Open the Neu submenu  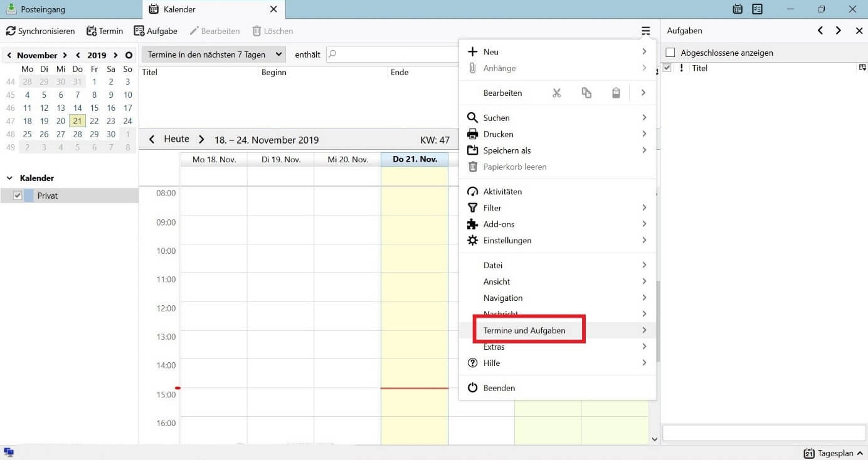(x=558, y=51)
